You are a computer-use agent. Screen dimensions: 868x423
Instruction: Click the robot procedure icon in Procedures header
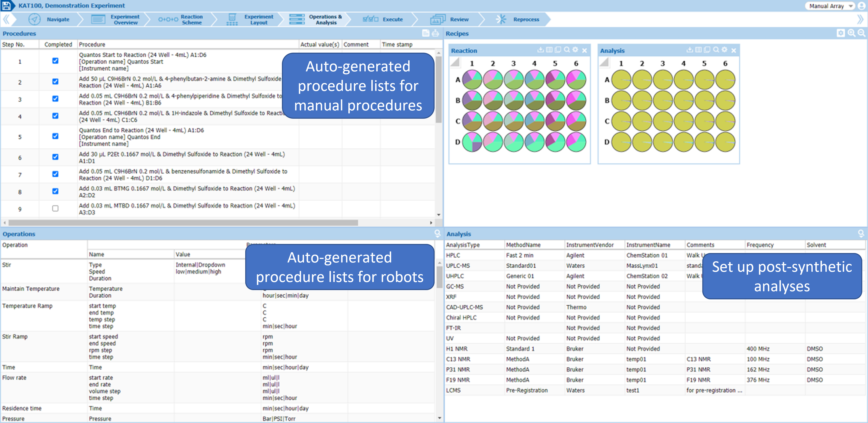[435, 33]
